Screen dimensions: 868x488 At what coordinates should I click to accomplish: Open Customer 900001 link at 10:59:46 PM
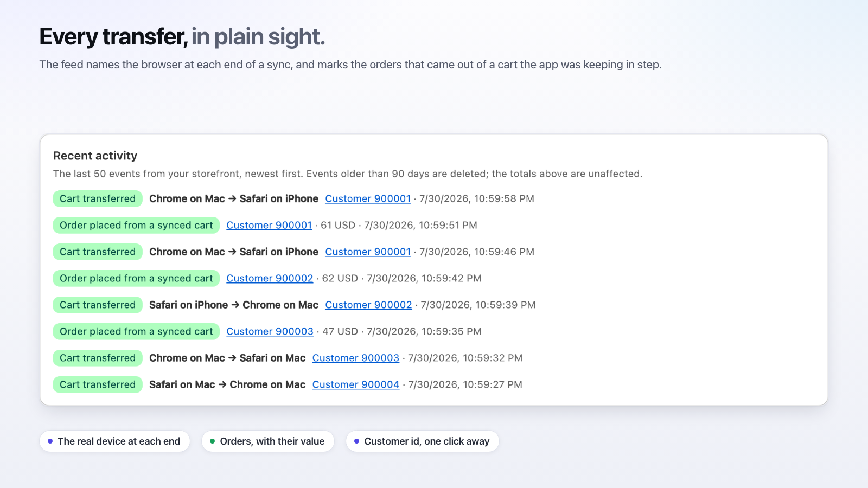[x=368, y=252]
